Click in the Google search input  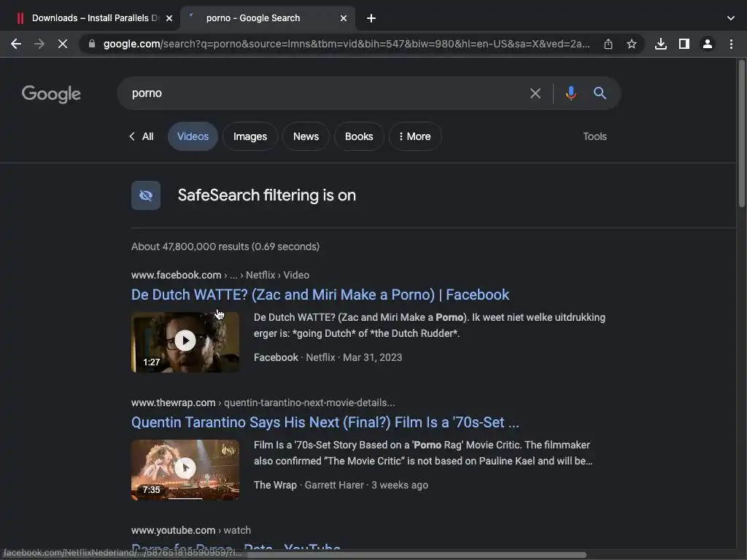pos(324,93)
